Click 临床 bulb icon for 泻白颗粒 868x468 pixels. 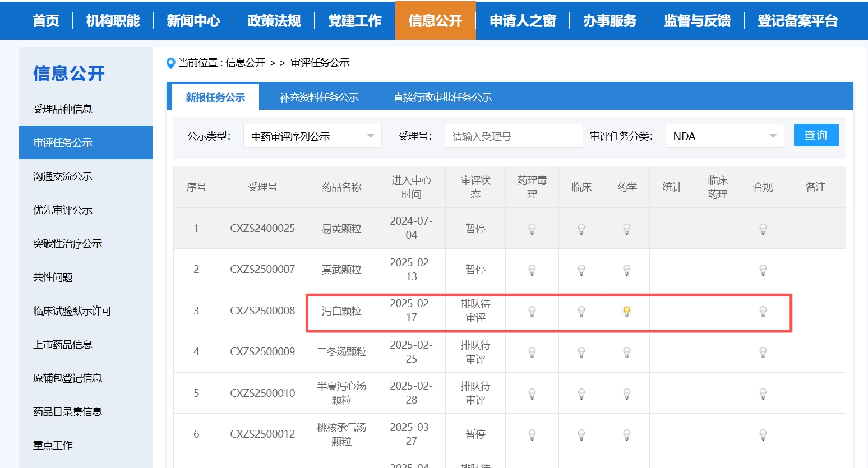click(581, 312)
